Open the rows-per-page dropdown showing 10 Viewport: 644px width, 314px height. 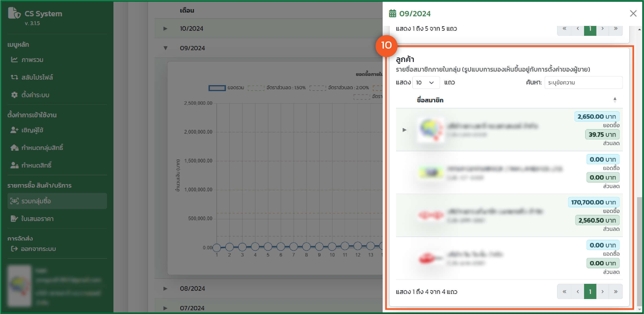click(x=426, y=83)
